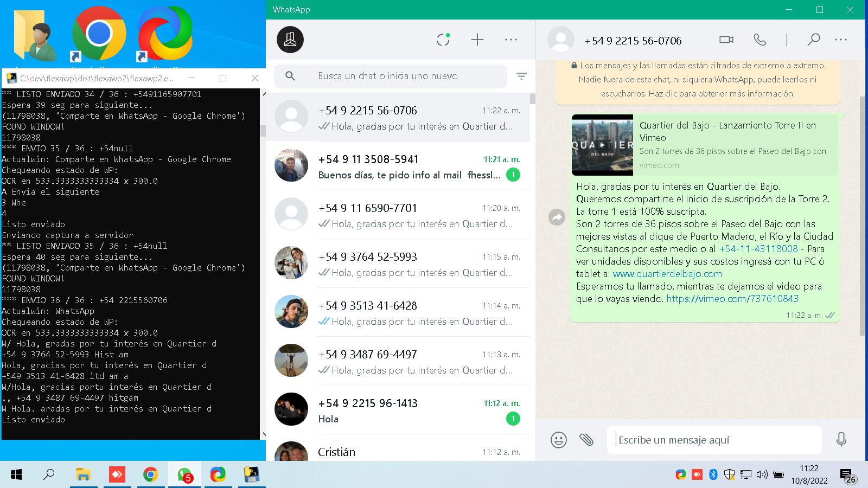The height and width of the screenshot is (488, 868).
Task: Click the encryption notice banner
Action: pos(698,80)
